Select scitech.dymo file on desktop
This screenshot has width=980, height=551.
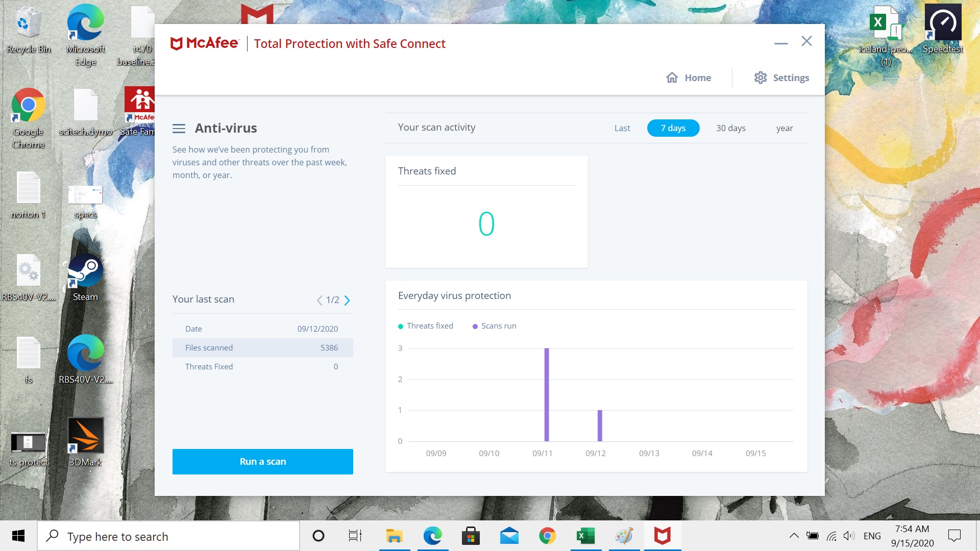click(86, 112)
